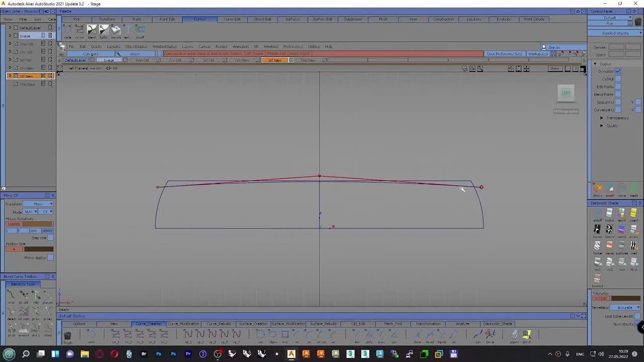The height and width of the screenshot is (362, 644).
Task: Click the red prompt line input field
Action: [x=323, y=54]
